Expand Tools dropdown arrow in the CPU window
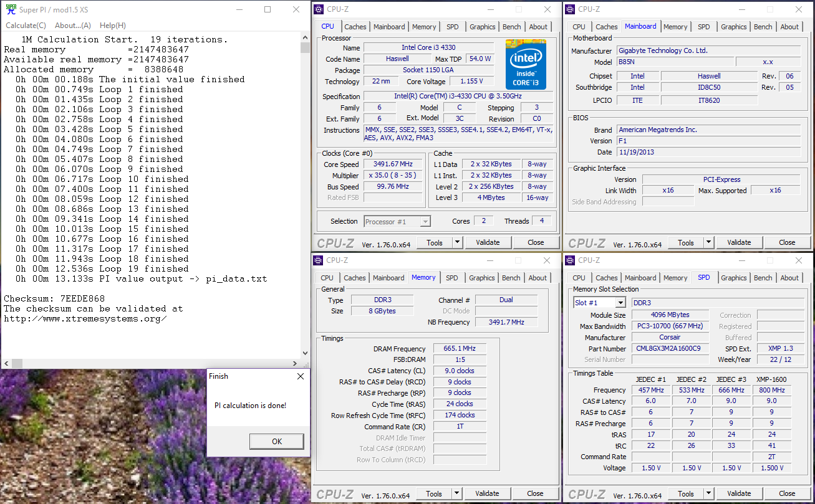Viewport: 815px width, 504px height. point(457,242)
